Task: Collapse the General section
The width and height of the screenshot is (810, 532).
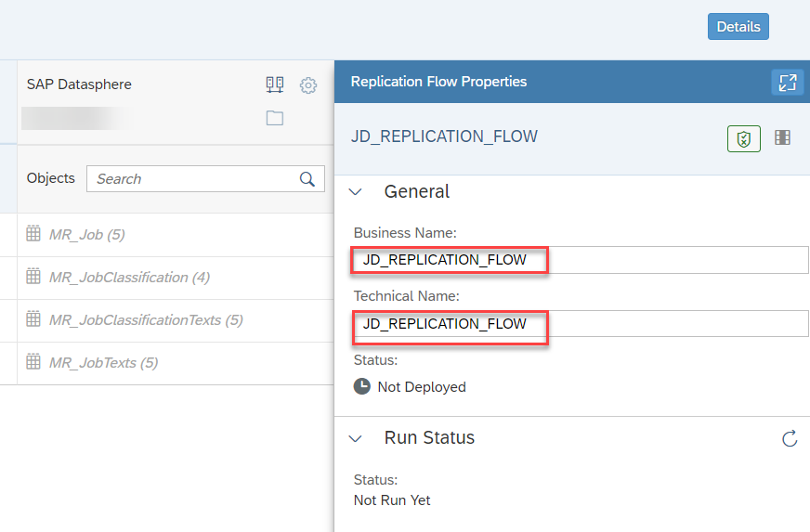Action: tap(356, 192)
